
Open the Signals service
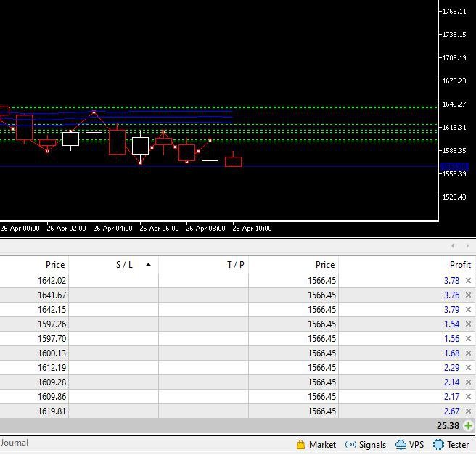(x=366, y=445)
